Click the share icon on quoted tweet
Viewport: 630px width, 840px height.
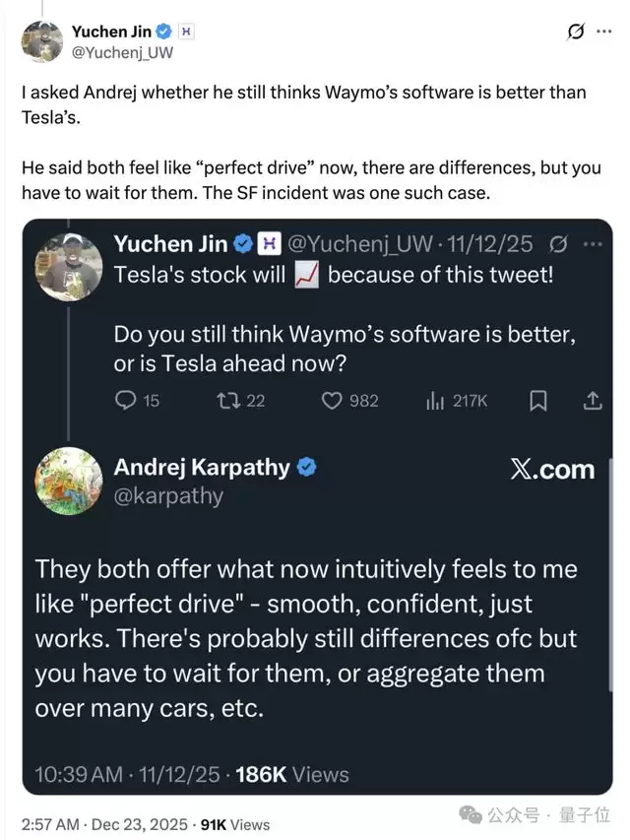click(593, 401)
